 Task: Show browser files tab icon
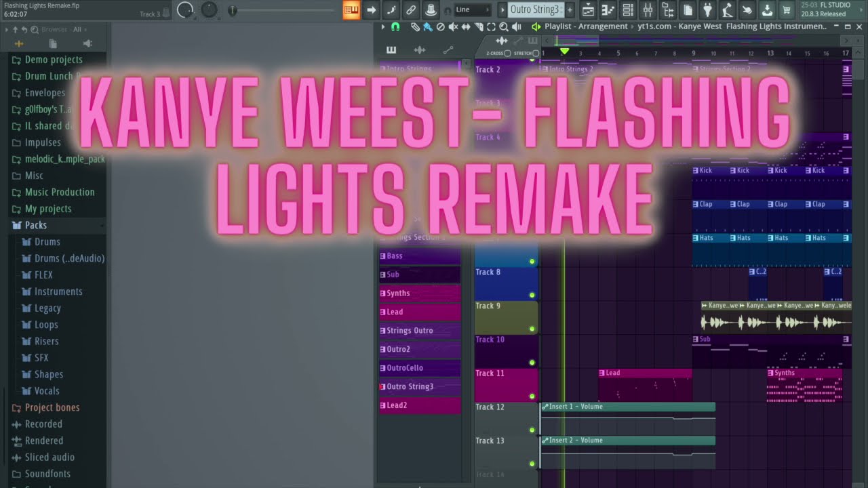coord(53,43)
